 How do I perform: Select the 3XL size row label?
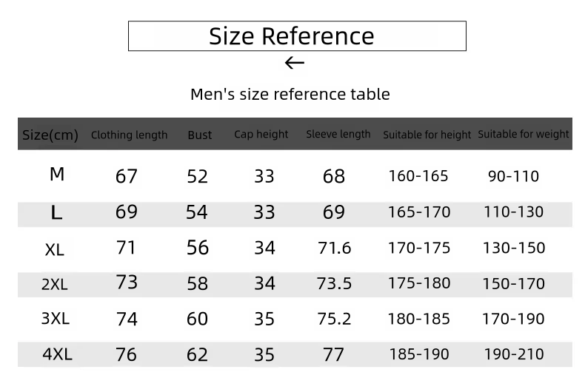click(x=56, y=319)
